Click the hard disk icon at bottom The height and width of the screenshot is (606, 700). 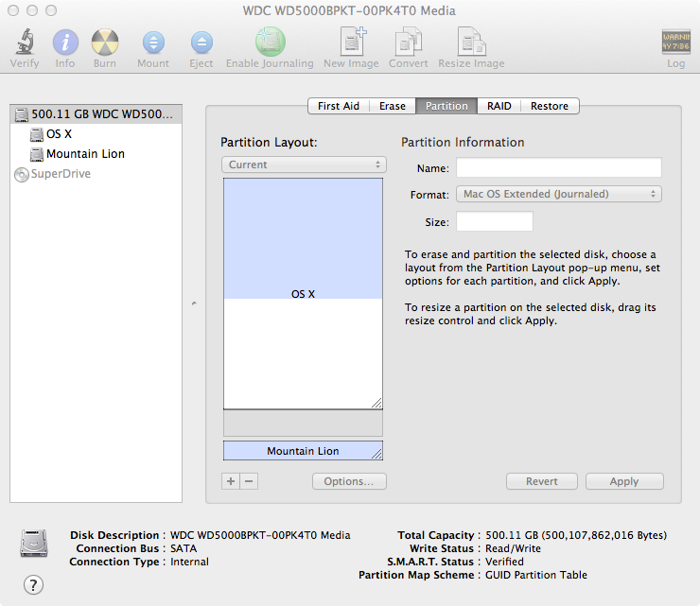coord(34,543)
